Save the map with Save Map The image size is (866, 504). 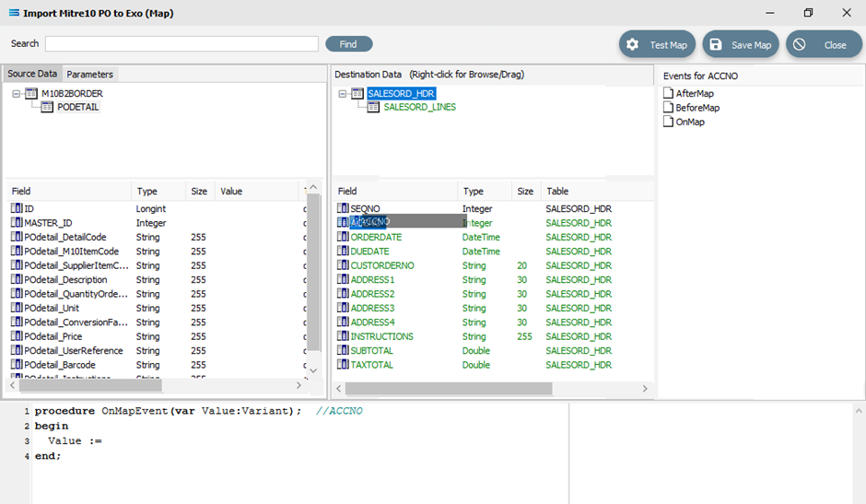pos(740,44)
